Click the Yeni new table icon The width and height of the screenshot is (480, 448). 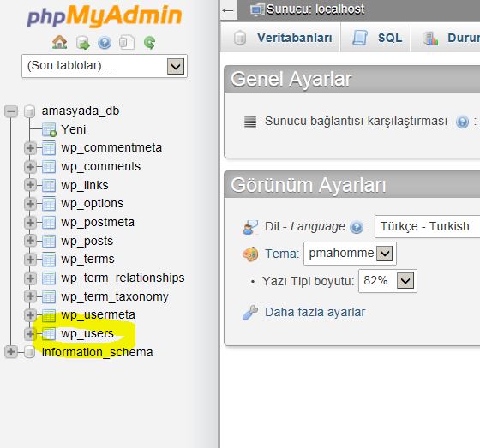[x=49, y=129]
